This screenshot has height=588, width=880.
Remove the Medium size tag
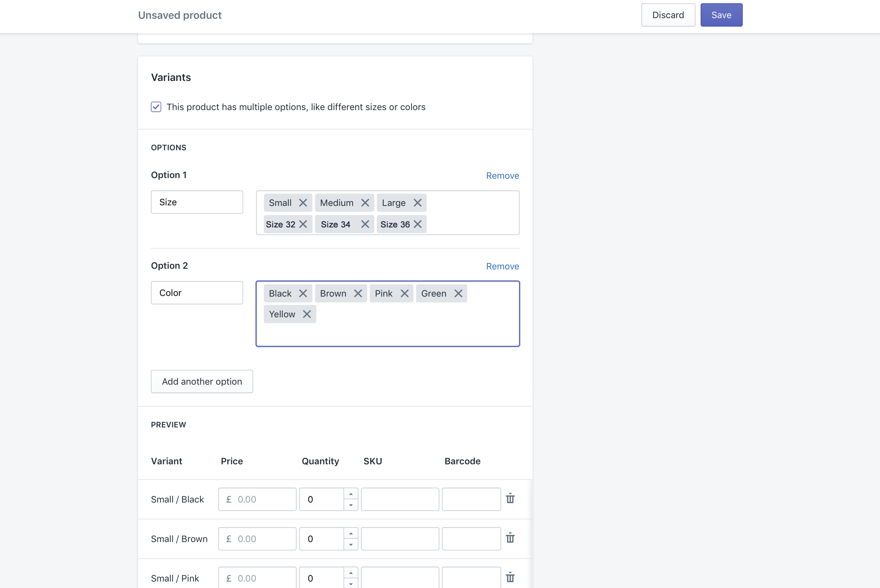[365, 203]
